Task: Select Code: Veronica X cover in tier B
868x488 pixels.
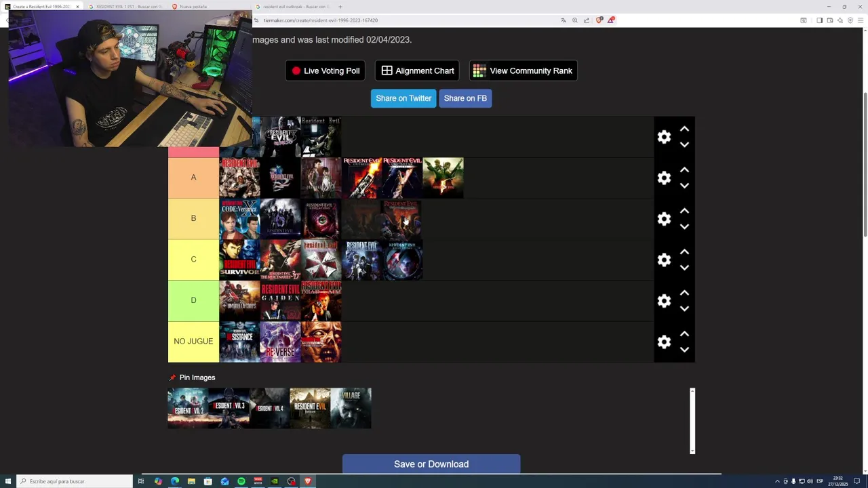Action: coord(239,219)
